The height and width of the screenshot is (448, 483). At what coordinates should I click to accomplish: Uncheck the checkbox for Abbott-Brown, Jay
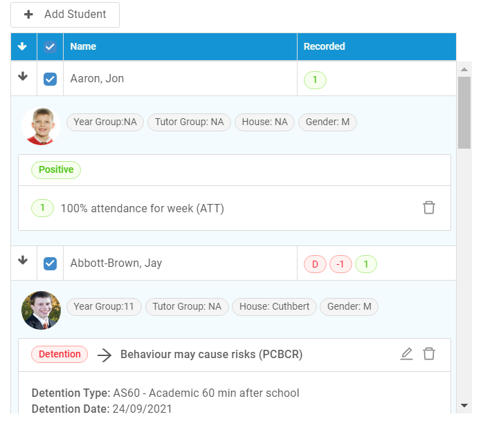[50, 263]
